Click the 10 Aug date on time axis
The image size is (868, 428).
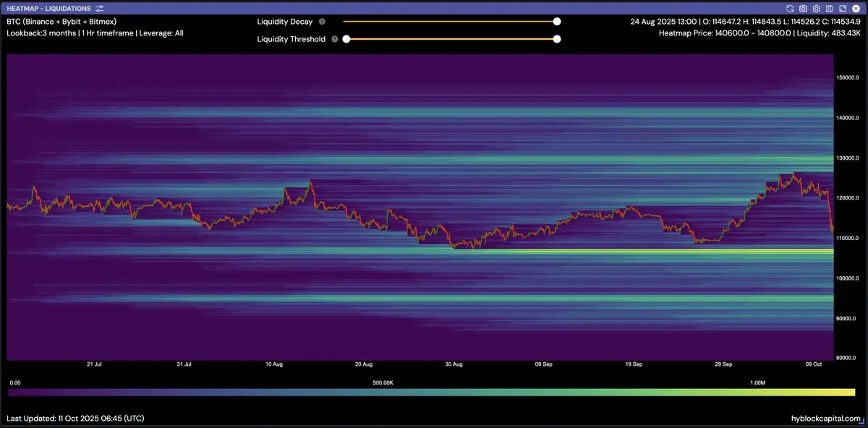coord(273,365)
